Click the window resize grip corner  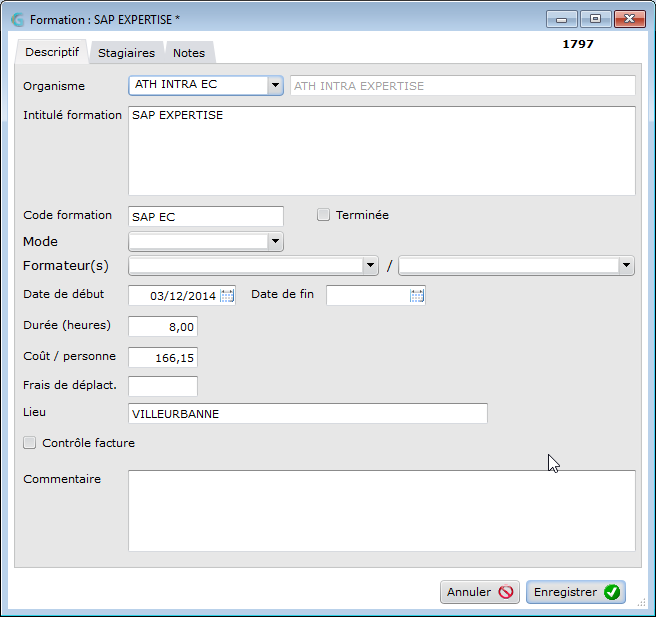(x=641, y=603)
